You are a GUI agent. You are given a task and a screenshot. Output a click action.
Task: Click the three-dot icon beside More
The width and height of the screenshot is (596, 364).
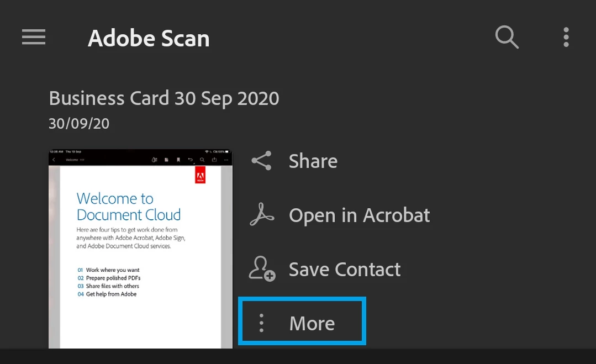261,323
